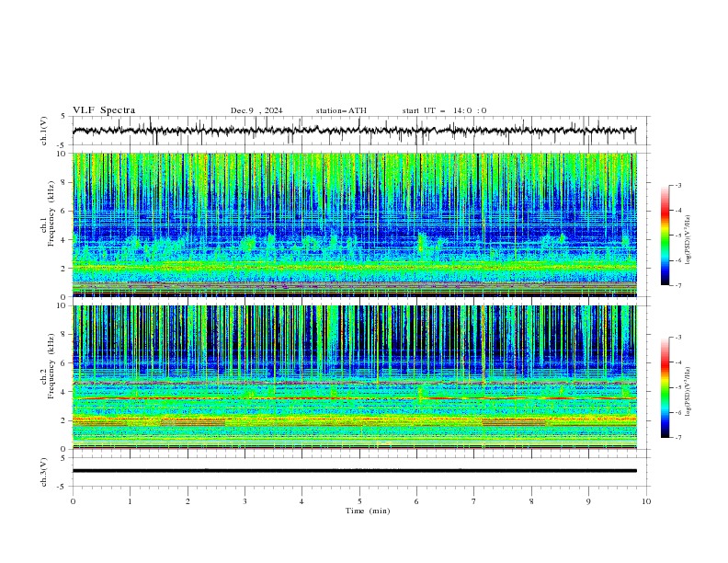
Task: Click the "4" kHz tick on ch.1 frequency axis
Action: pyautogui.click(x=65, y=240)
